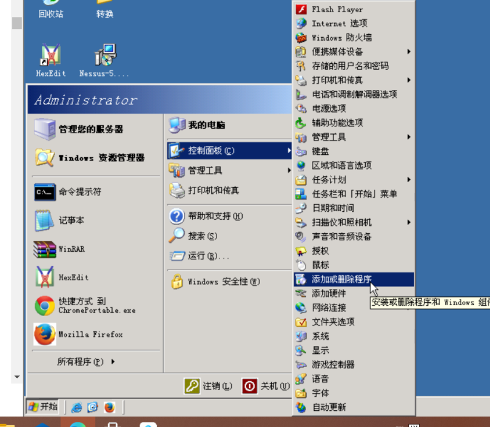Screen dimensions: 504x427
Task: Launch ChromePortable.exe shortcut
Action: [96, 306]
